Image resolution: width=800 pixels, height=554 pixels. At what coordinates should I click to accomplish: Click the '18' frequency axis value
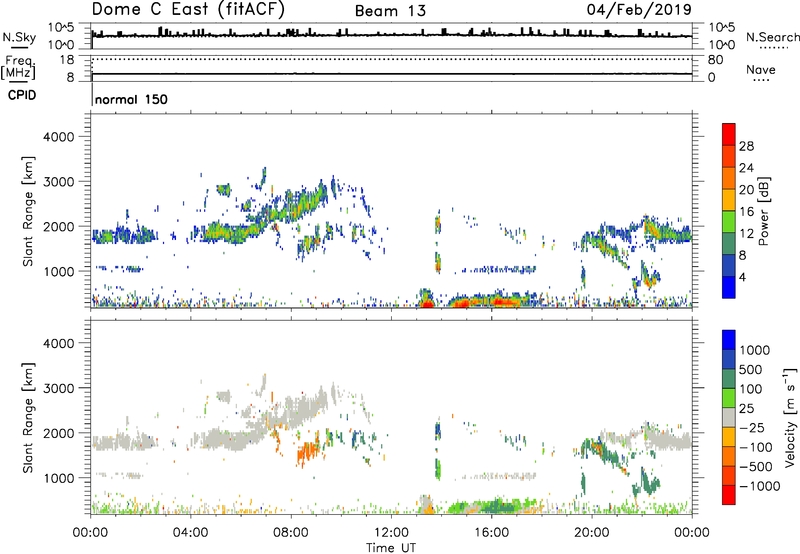click(67, 60)
